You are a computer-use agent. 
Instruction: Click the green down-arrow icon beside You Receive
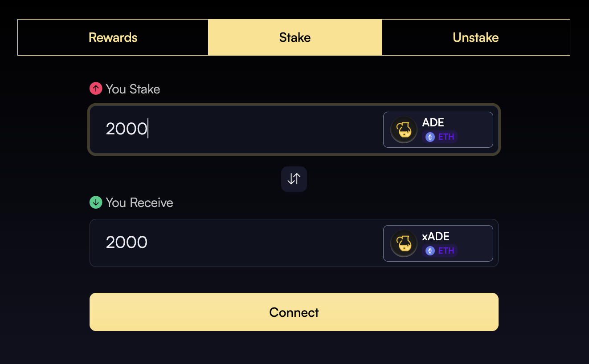[96, 202]
